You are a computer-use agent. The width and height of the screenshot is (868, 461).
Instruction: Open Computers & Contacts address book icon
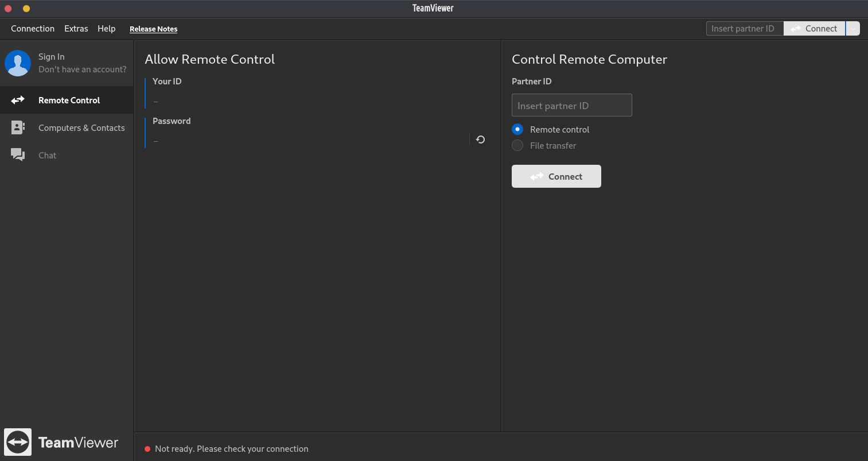(18, 127)
